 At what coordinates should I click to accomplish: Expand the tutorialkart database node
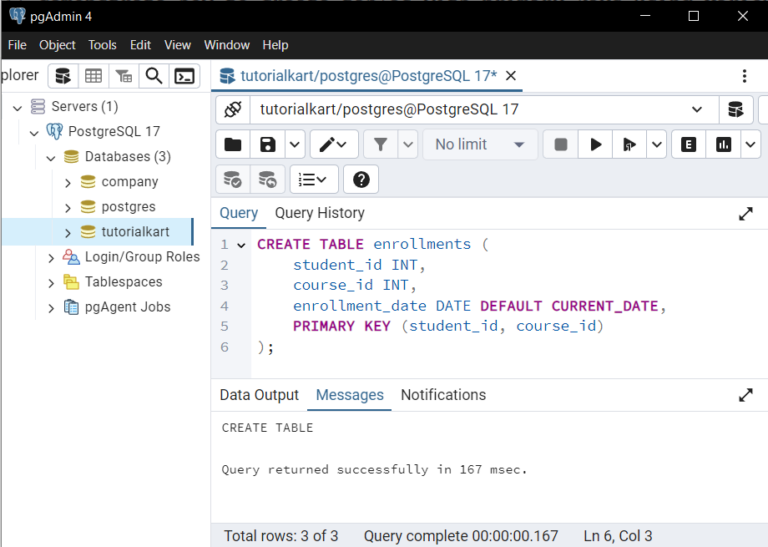coord(68,233)
